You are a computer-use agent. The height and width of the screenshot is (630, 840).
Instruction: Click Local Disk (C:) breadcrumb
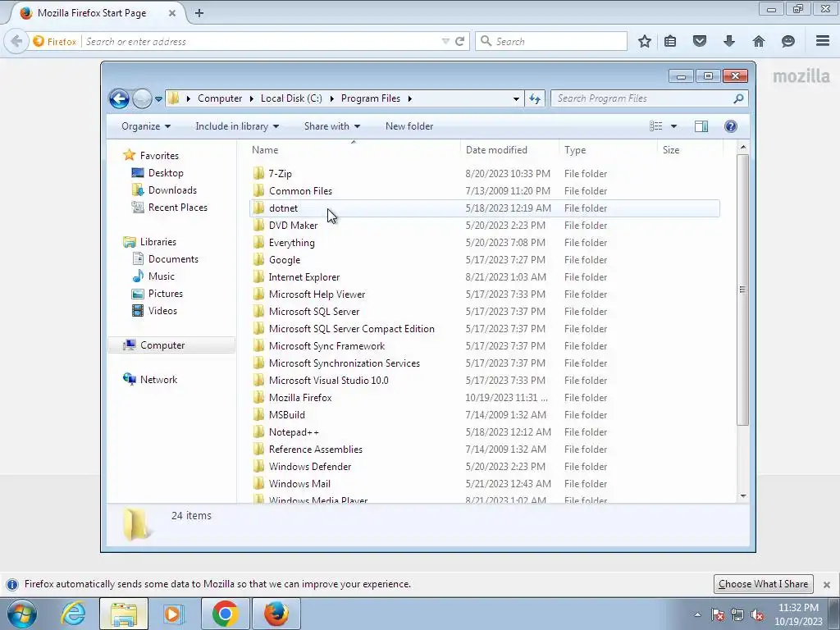291,98
